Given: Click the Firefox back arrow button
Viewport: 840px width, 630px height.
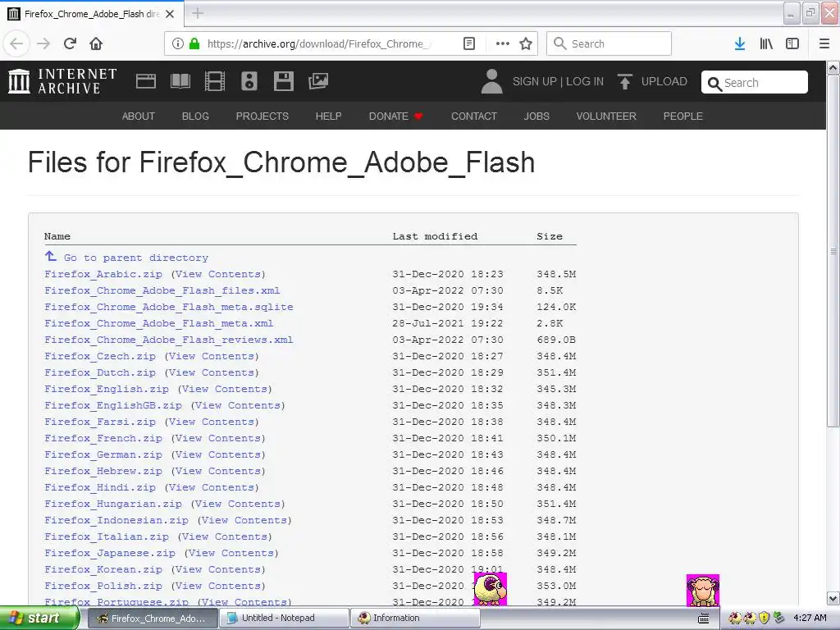Looking at the screenshot, I should point(16,43).
